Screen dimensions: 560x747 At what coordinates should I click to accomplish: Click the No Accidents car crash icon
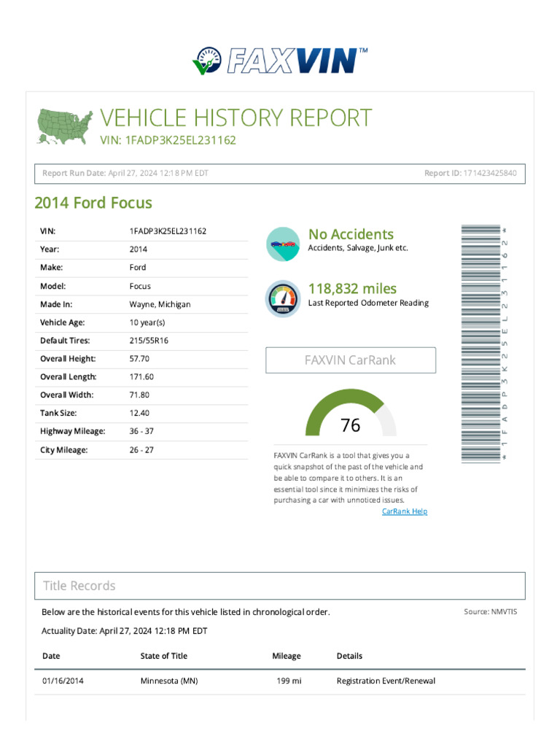tap(283, 244)
